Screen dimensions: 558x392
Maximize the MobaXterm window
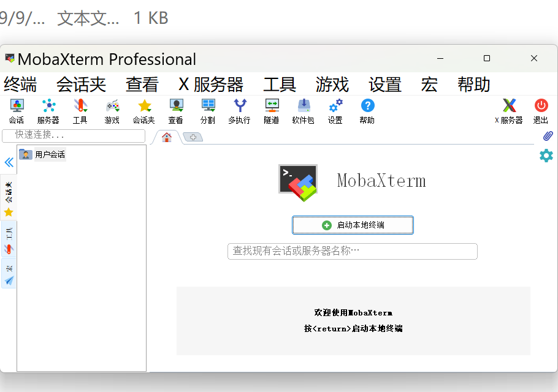click(487, 58)
